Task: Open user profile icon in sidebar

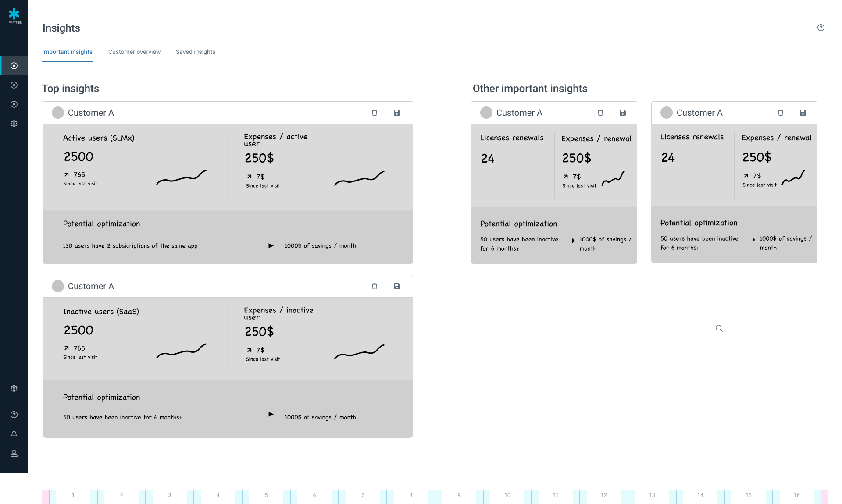Action: 14,453
